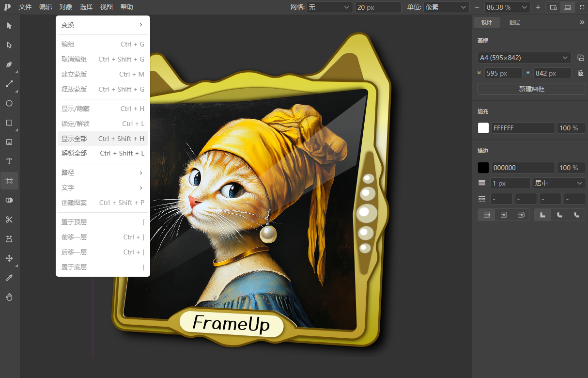Click the app logo in top-left
Viewport: 588px width, 378px height.
(7, 7)
